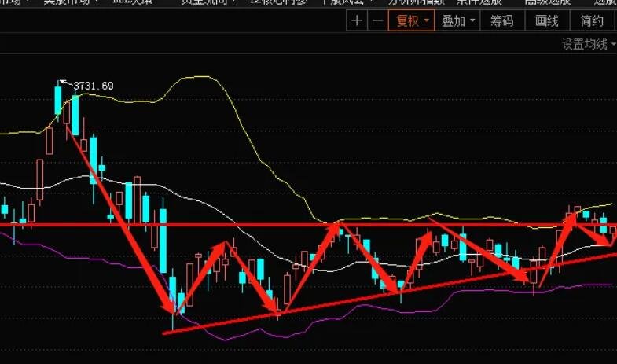Open the 设置均线 settings dropdown
Viewport: 617px width, 364px height.
(589, 44)
